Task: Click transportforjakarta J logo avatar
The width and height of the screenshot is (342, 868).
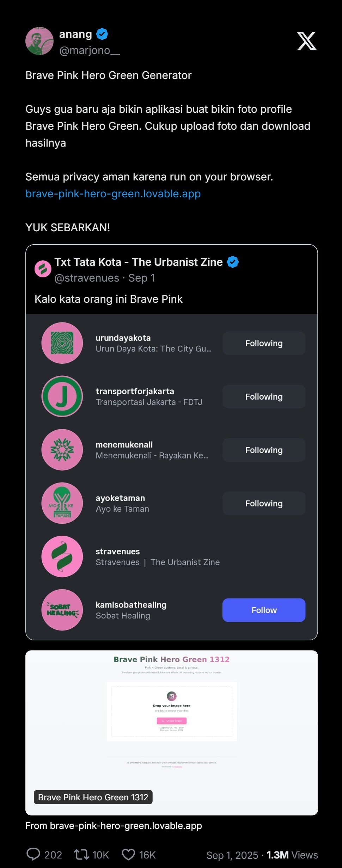Action: pos(62,396)
